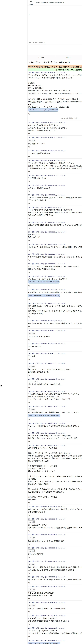
Task: Click the reply arrow under post 0522
Action: [29, 204]
